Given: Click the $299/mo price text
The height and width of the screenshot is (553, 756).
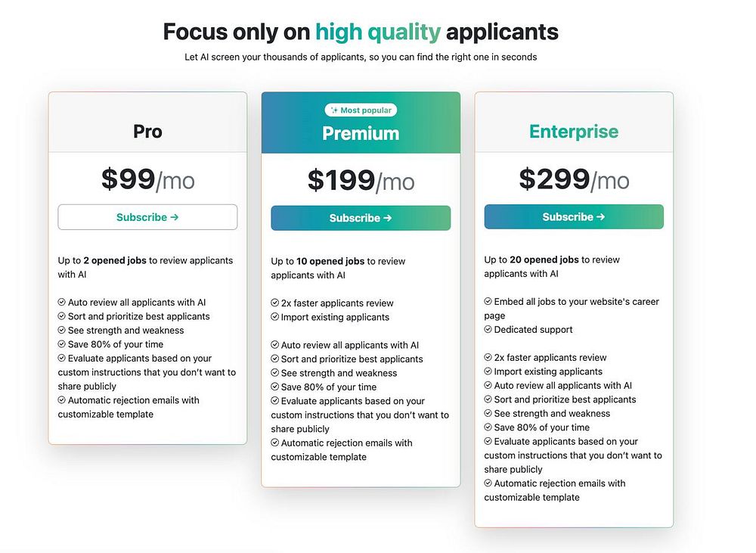Looking at the screenshot, I should pyautogui.click(x=574, y=179).
